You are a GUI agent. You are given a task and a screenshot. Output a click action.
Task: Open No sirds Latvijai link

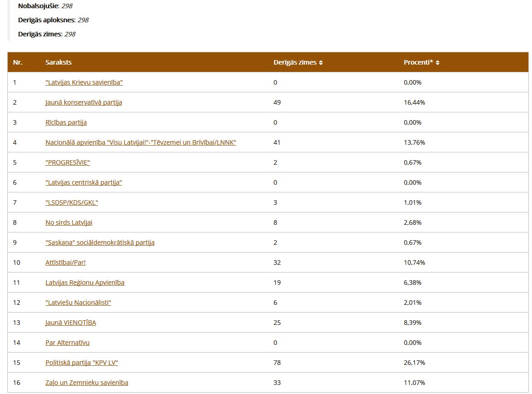click(69, 222)
